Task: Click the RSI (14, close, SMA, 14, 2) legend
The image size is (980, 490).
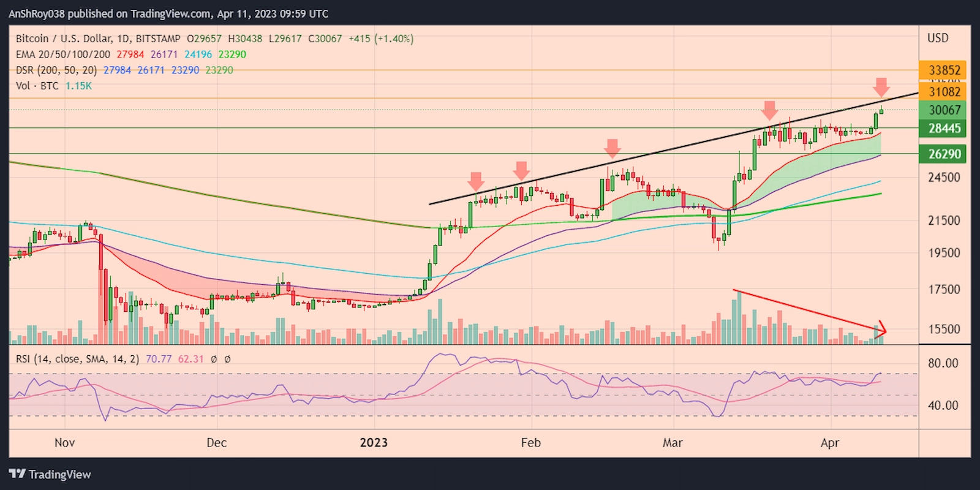Action: 77,359
